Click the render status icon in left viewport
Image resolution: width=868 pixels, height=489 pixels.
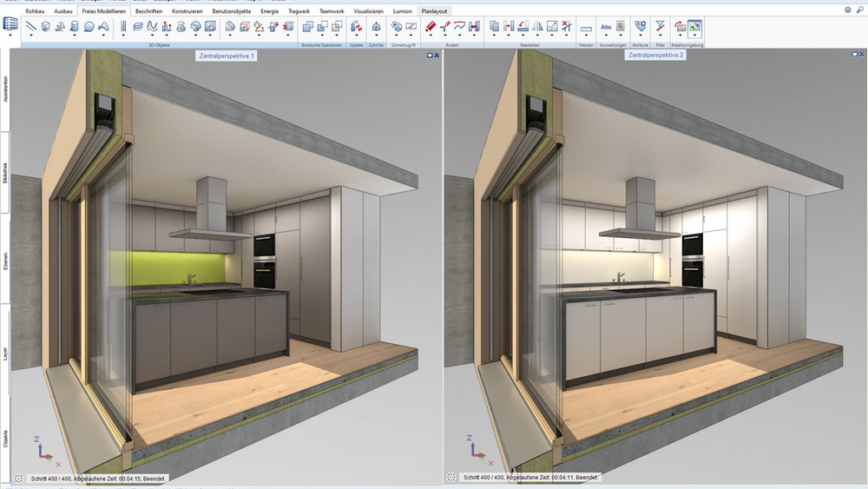point(18,479)
